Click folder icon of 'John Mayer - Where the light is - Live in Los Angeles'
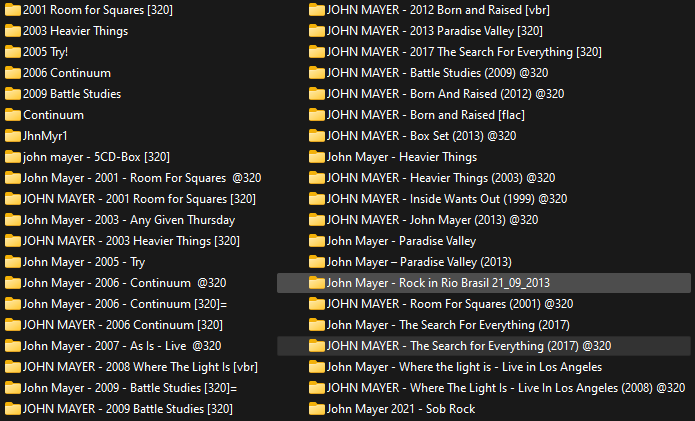695x421 pixels. (316, 367)
